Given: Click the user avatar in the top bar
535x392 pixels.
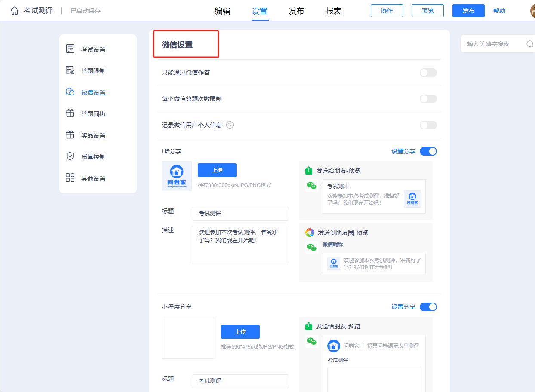Looking at the screenshot, I should (x=533, y=11).
